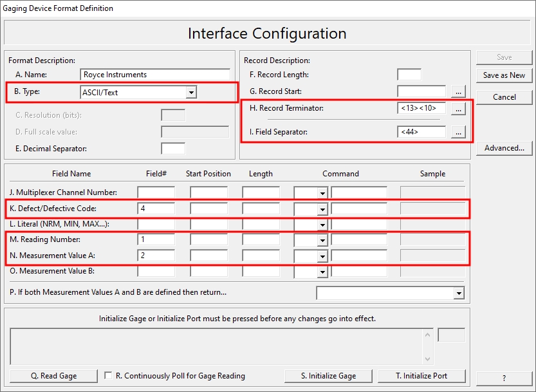The image size is (536, 392).
Task: Click the G. Record Start field
Action: tap(421, 91)
